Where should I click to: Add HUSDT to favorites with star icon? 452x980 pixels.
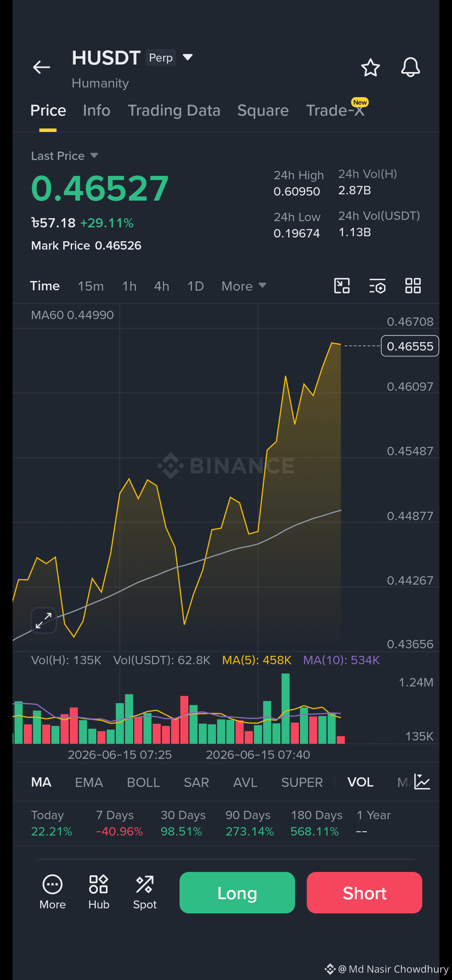370,67
